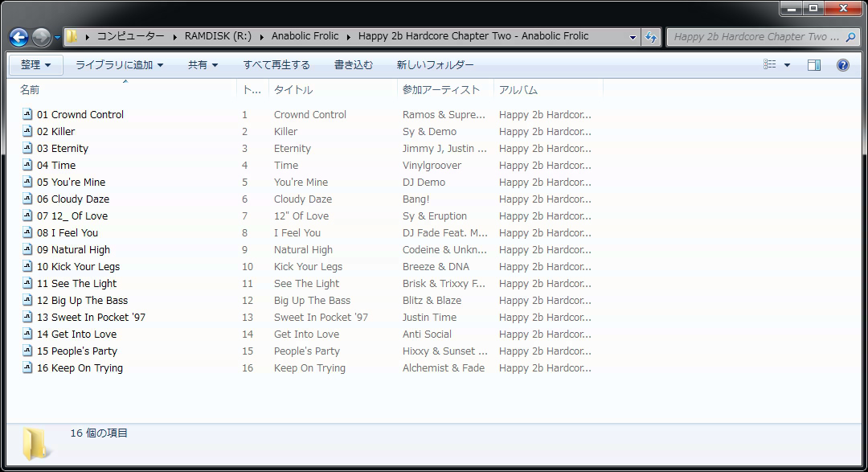Viewport: 868px width, 472px height.
Task: Sort by the タイトル column header
Action: click(x=333, y=90)
